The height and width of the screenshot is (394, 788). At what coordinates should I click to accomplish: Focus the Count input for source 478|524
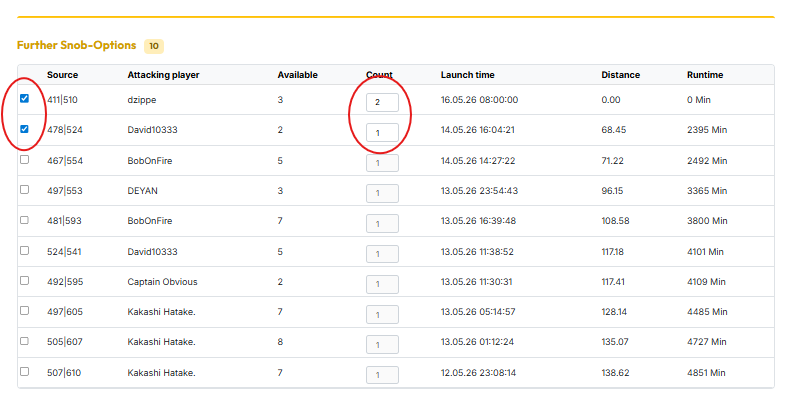tap(382, 133)
